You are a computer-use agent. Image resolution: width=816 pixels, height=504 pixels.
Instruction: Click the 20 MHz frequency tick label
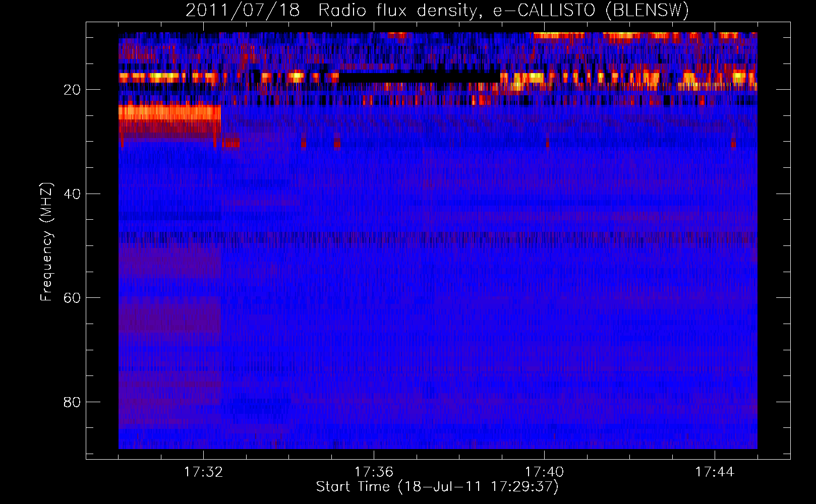coord(72,90)
